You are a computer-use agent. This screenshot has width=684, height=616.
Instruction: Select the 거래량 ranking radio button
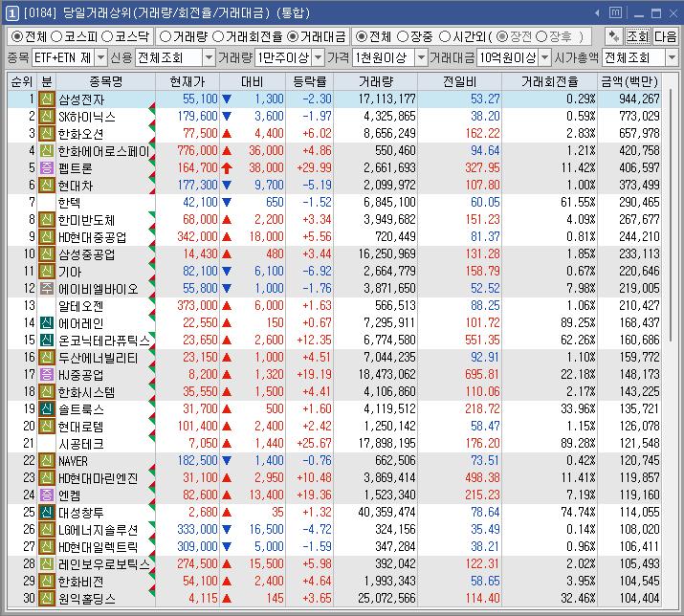(165, 36)
